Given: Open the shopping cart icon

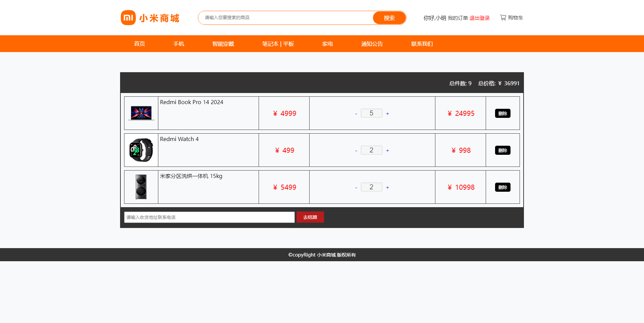Looking at the screenshot, I should [503, 17].
